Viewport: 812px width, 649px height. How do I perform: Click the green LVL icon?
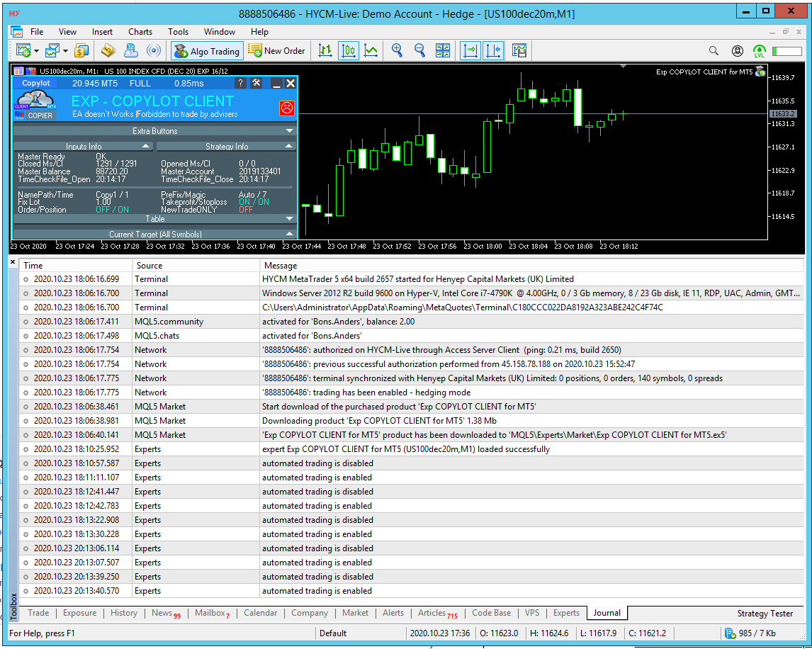tap(759, 51)
